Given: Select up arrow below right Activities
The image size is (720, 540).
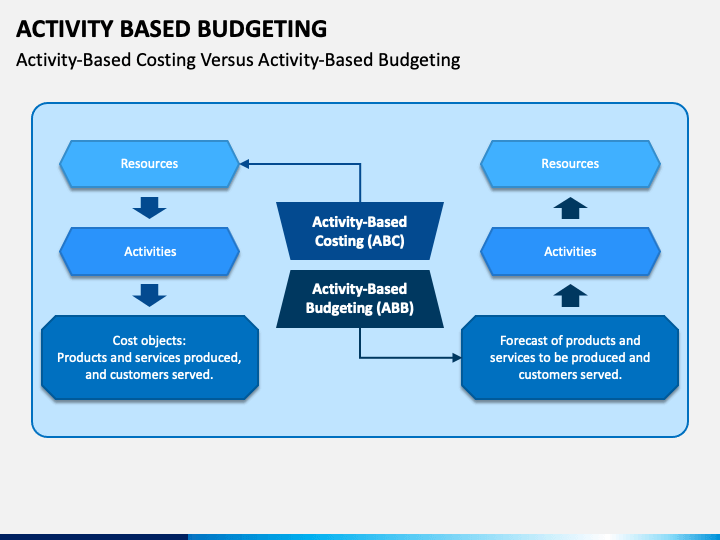Looking at the screenshot, I should coord(570,295).
